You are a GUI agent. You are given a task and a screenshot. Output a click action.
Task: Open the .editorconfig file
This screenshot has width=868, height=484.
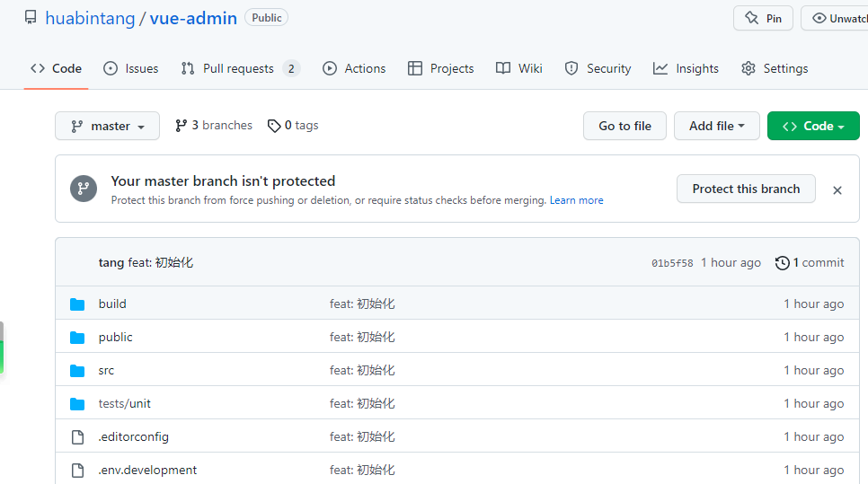point(133,436)
